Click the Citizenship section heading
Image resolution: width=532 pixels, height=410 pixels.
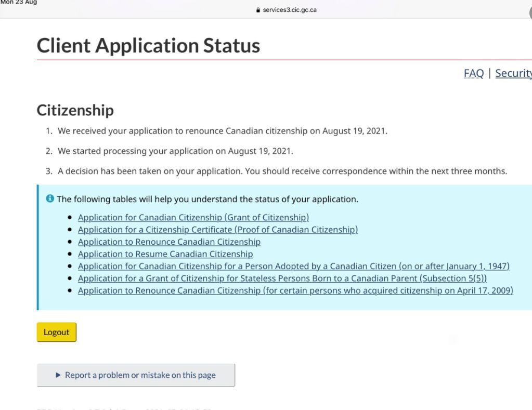(75, 110)
